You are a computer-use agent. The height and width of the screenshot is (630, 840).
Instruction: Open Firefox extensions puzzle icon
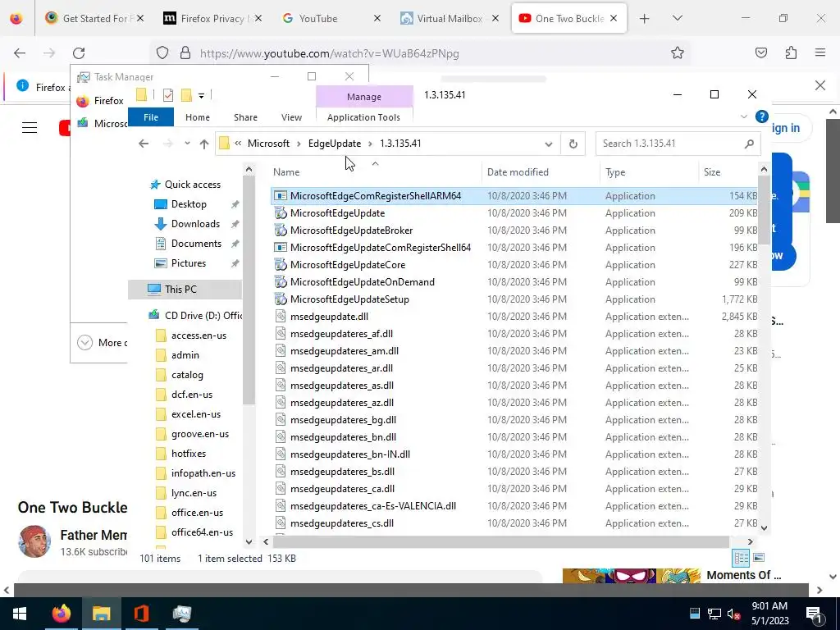[x=791, y=52]
